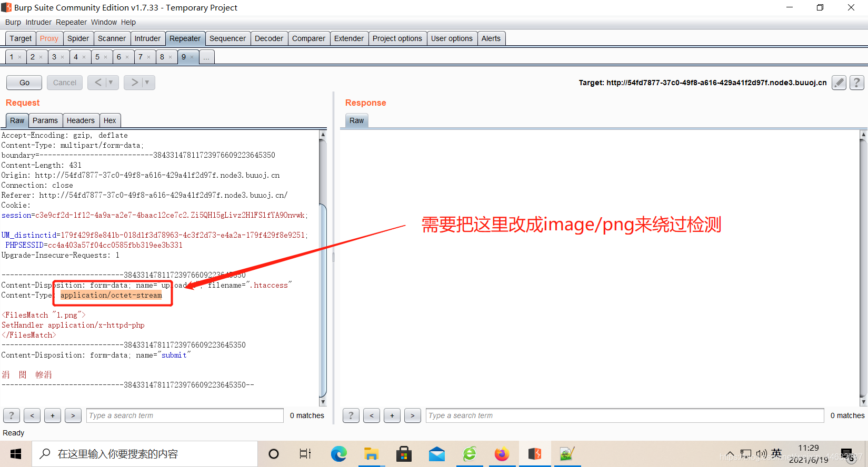The image size is (868, 467).
Task: Click the response search plus options button
Action: coord(392,415)
